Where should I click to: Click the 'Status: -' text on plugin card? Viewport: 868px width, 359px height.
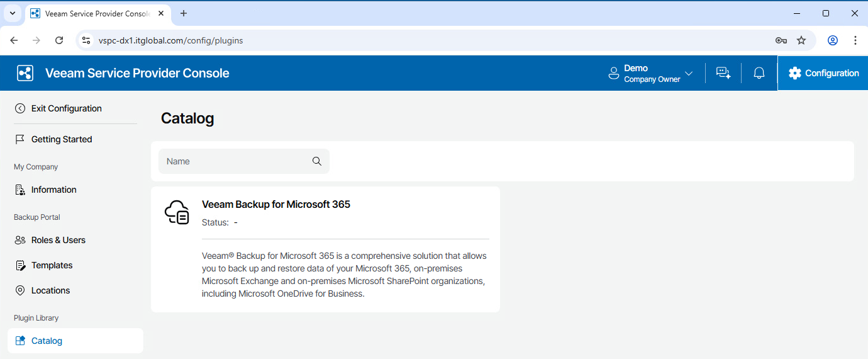[220, 222]
